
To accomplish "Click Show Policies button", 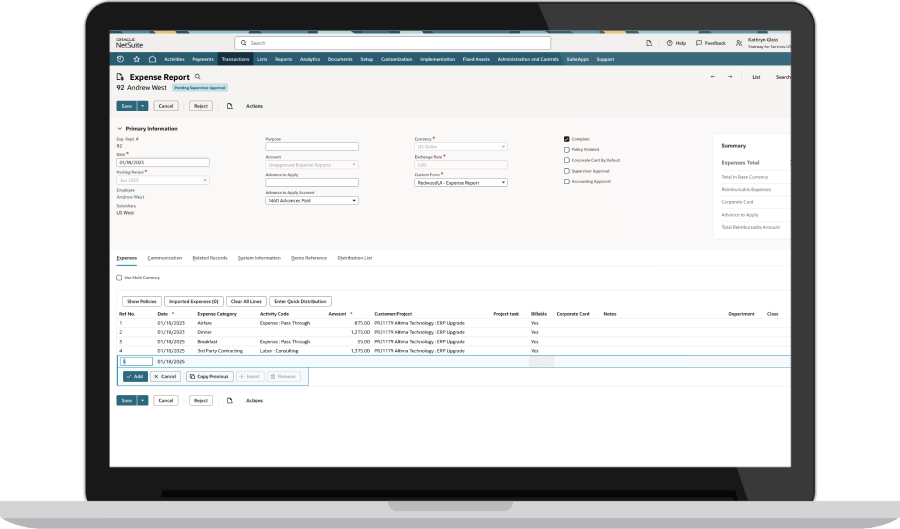I will click(142, 301).
